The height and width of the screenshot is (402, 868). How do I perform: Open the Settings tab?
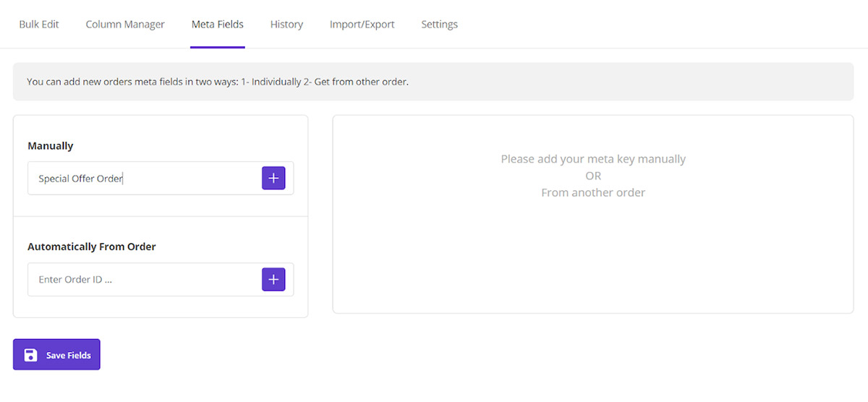pos(439,25)
